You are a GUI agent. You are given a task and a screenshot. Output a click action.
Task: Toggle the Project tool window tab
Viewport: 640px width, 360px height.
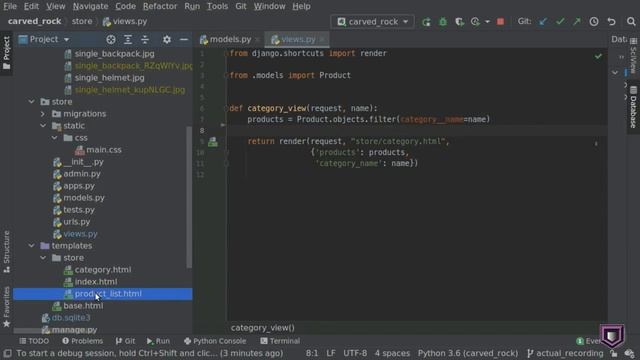(x=6, y=52)
